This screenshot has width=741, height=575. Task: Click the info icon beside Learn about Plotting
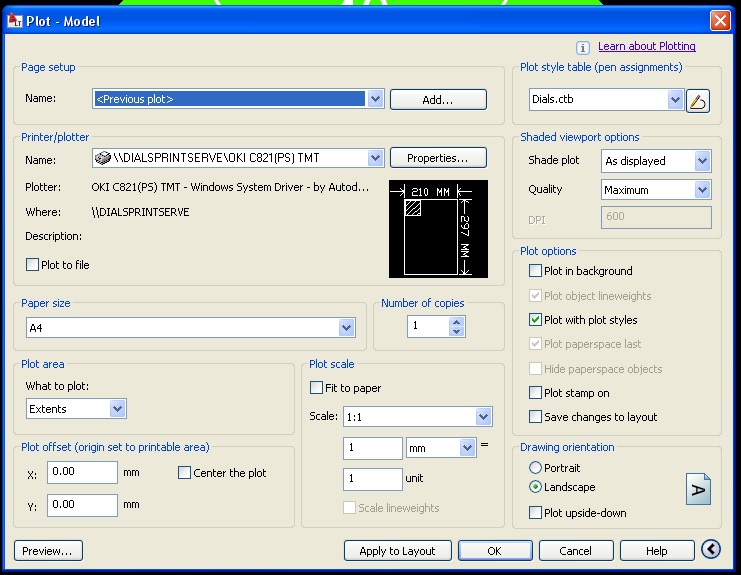(583, 47)
